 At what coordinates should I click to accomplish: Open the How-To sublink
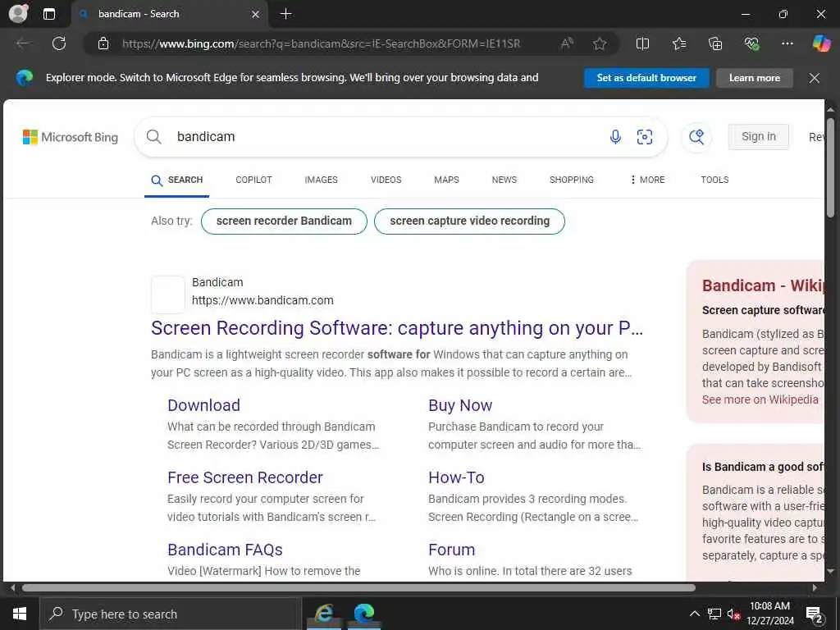[x=456, y=477]
